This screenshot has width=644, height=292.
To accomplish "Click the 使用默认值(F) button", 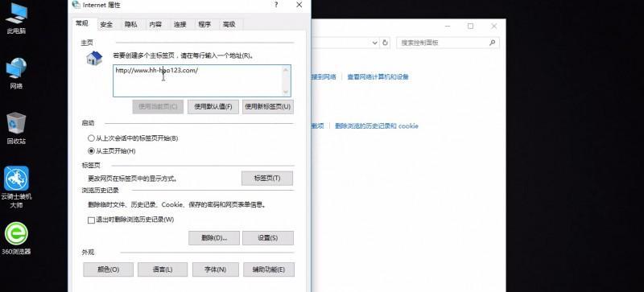I will 213,107.
